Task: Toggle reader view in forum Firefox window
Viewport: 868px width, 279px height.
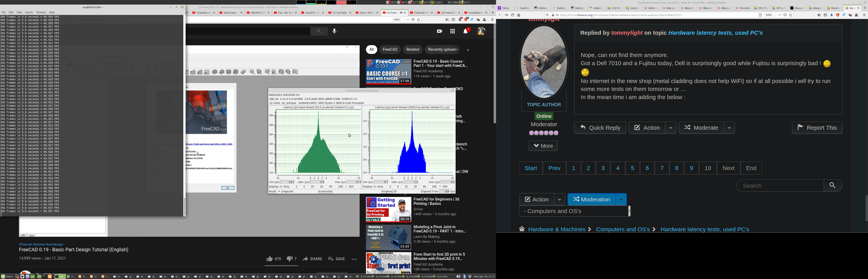Action: pos(760,15)
